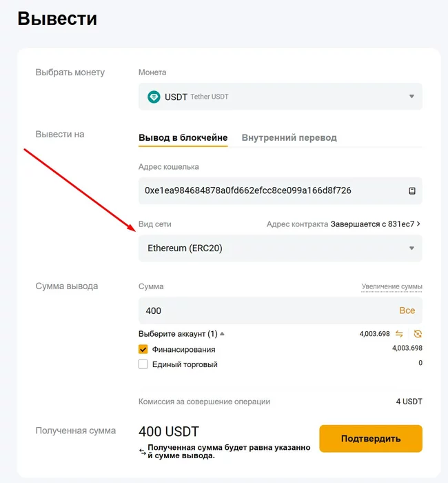
Task: Click the swap icon near the received-amount note
Action: [x=142, y=452]
